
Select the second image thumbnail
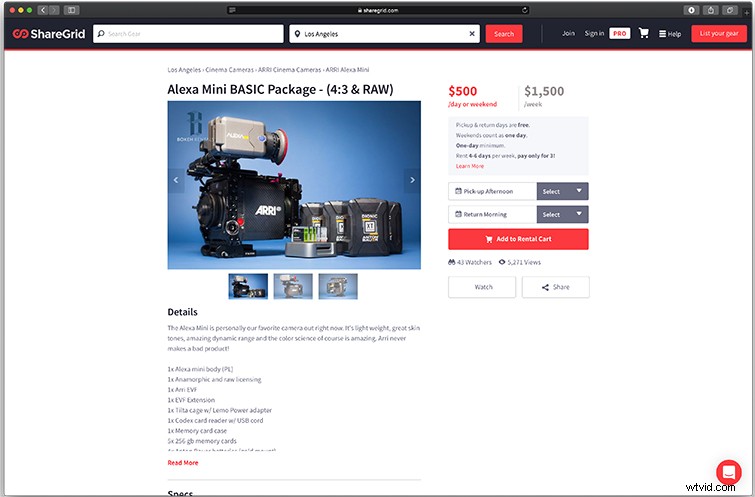pos(293,286)
